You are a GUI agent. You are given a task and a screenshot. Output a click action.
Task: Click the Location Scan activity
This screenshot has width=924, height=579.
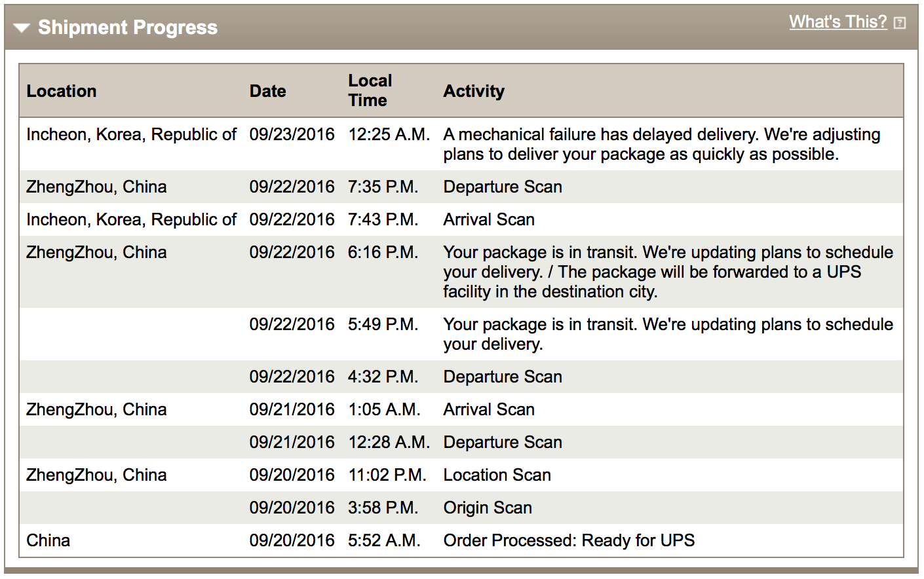(497, 475)
